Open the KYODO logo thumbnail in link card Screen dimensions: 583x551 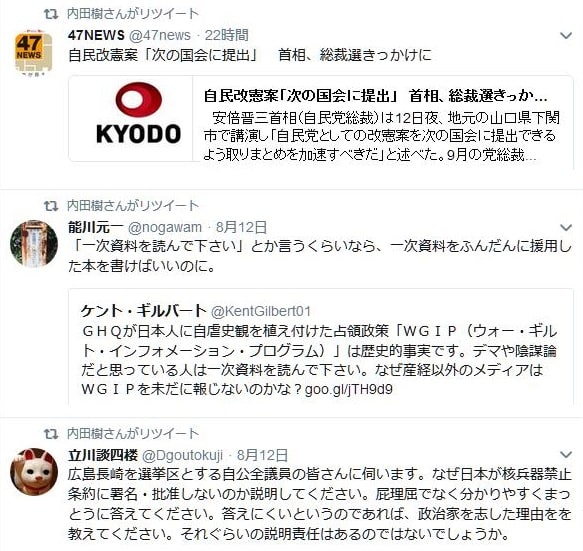click(131, 119)
